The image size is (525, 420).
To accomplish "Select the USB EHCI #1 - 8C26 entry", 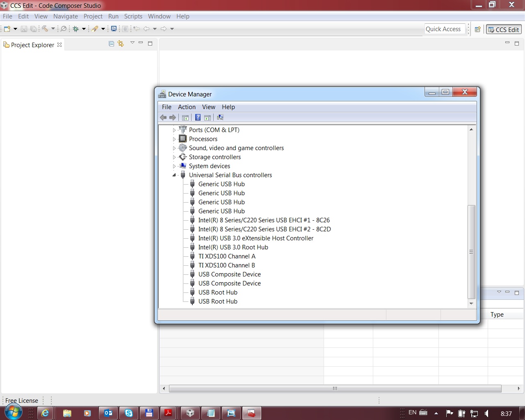I will [264, 220].
